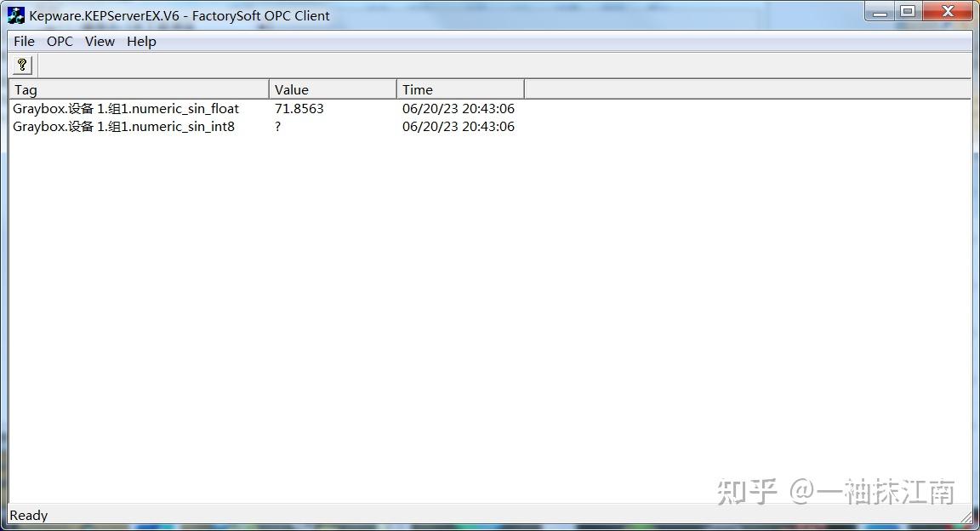The image size is (980, 531).
Task: Click the unknown value marker of the int8 tag
Action: [276, 126]
